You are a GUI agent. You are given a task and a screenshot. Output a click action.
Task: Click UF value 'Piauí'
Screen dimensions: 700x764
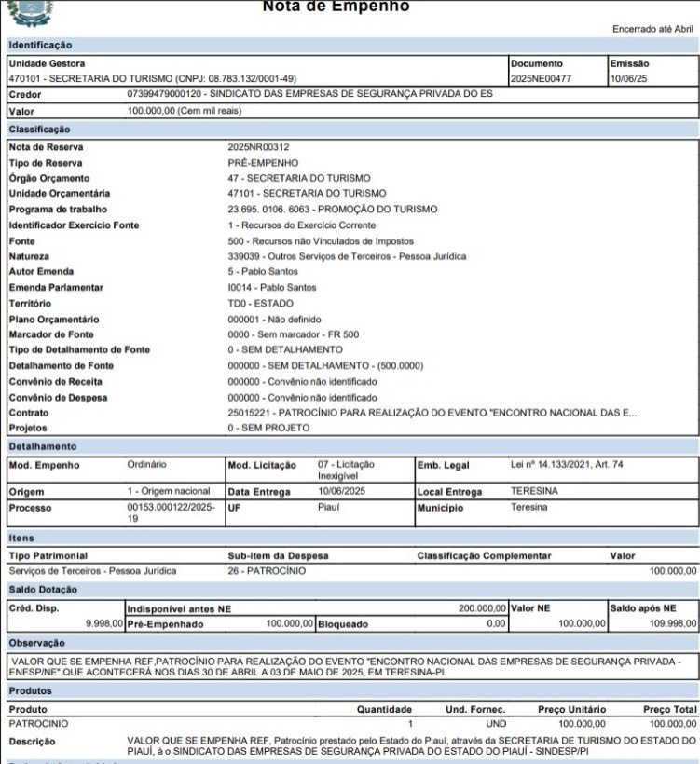pyautogui.click(x=328, y=507)
